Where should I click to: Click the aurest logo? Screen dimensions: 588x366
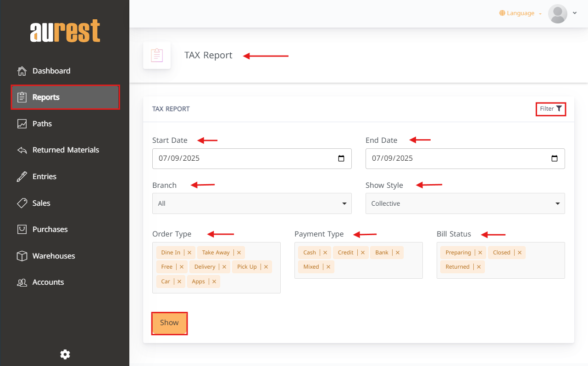[65, 31]
